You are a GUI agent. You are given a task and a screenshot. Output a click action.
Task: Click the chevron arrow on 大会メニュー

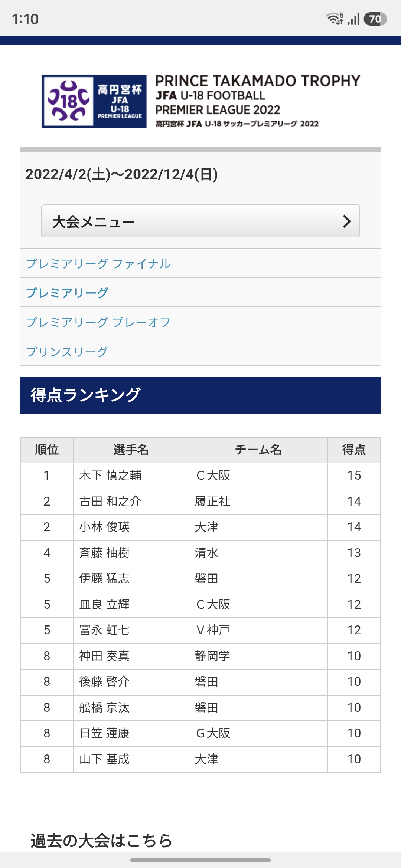tap(346, 221)
